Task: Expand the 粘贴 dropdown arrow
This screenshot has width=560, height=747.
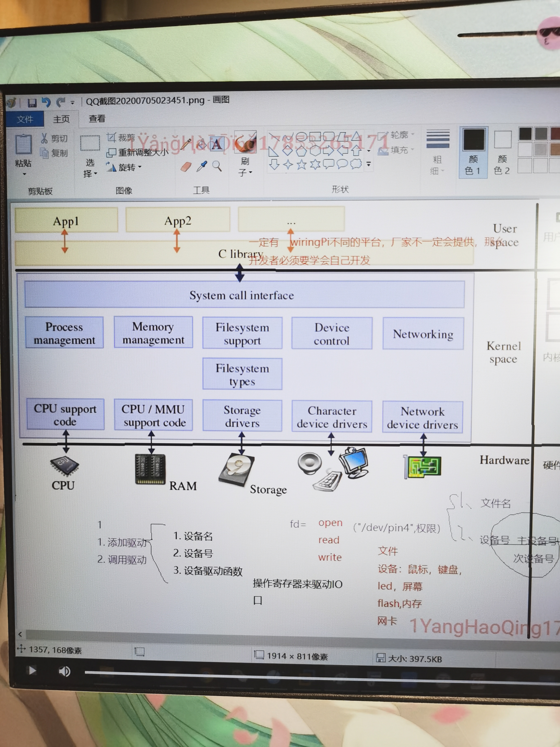Action: [x=24, y=175]
